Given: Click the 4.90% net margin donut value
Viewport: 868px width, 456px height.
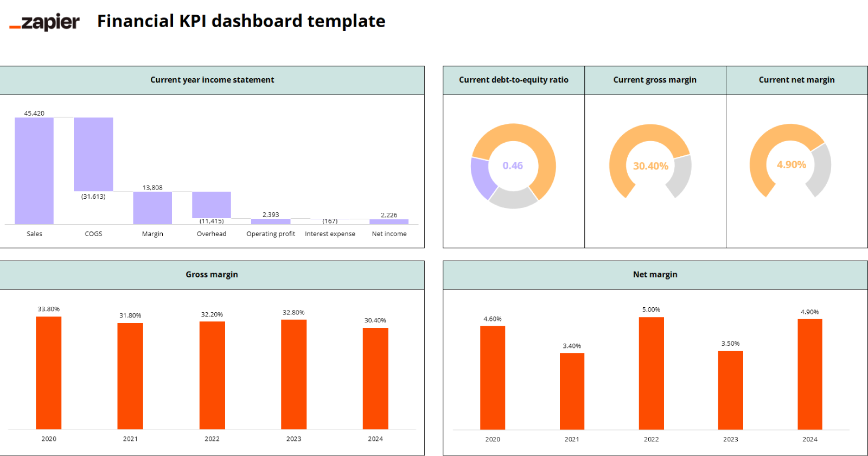Looking at the screenshot, I should pyautogui.click(x=791, y=164).
